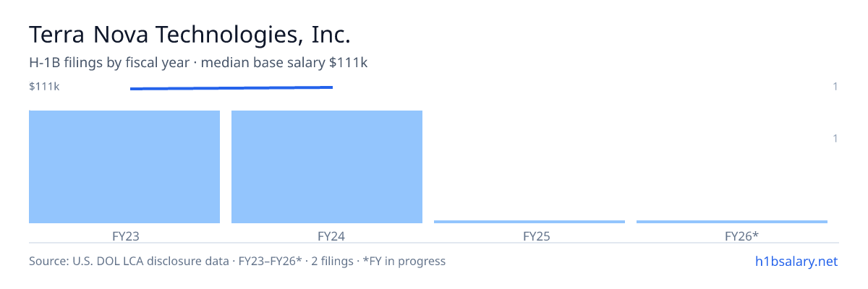Click the FY23 axis label

click(126, 236)
